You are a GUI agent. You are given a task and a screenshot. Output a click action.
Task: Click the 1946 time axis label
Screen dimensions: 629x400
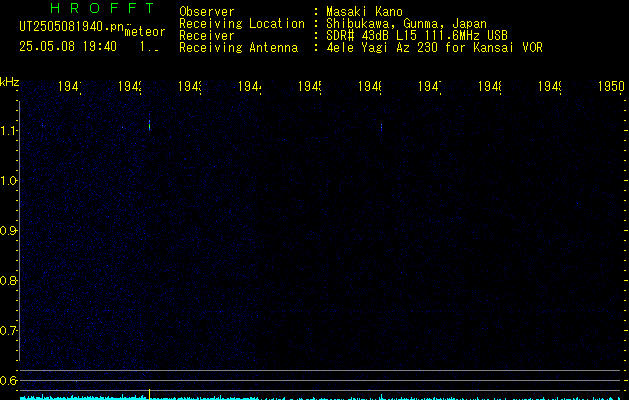click(369, 87)
